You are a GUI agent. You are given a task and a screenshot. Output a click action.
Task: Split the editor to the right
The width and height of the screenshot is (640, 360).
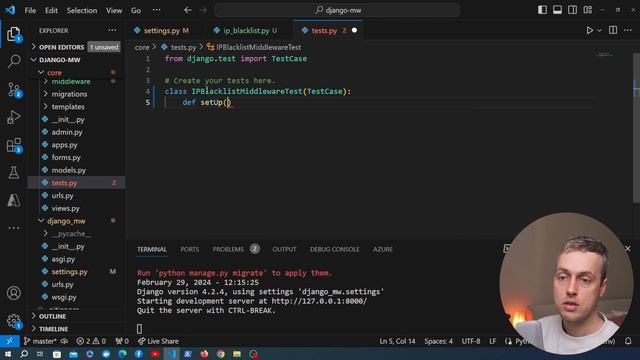613,30
